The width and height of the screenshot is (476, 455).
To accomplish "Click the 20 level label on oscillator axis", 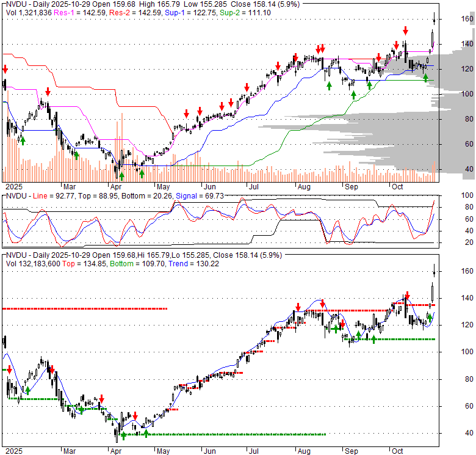I will [469, 242].
